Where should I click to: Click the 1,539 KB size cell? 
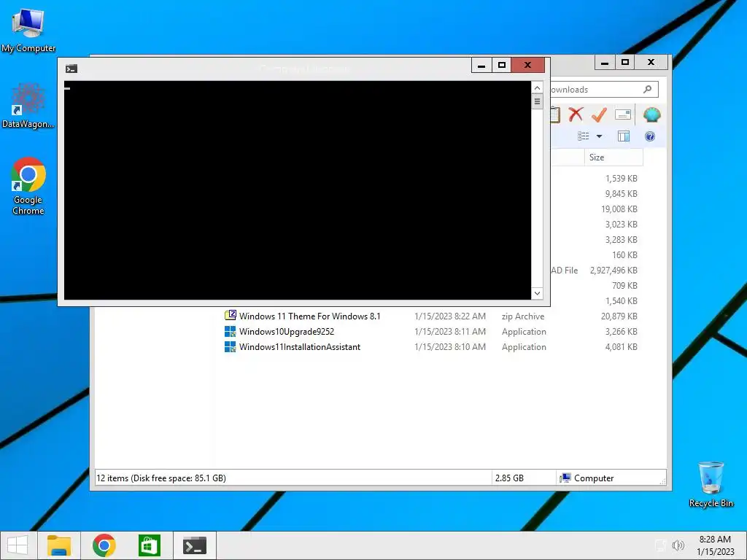point(622,178)
